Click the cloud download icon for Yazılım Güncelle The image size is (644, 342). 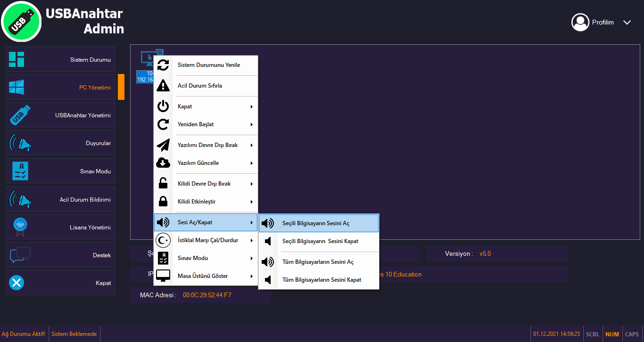click(163, 163)
